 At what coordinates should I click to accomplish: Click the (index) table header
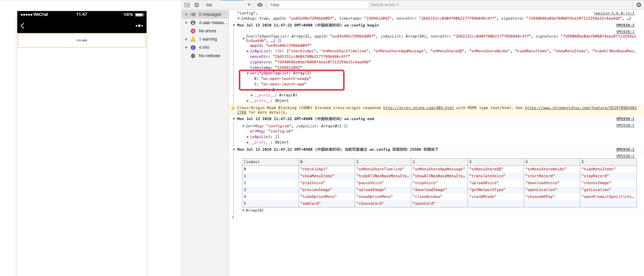pyautogui.click(x=270, y=162)
